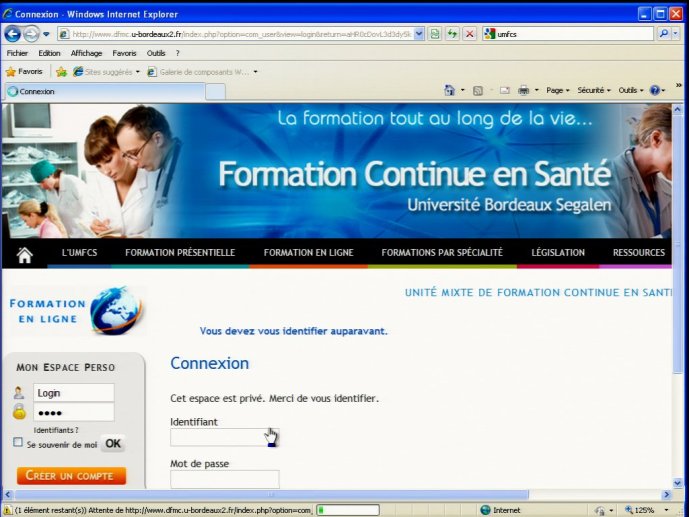Click the URL address bar
The height and width of the screenshot is (517, 689).
(x=241, y=34)
